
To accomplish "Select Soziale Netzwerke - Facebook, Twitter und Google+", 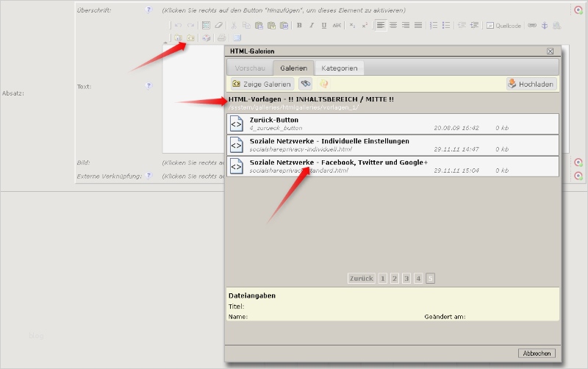I will pos(392,166).
